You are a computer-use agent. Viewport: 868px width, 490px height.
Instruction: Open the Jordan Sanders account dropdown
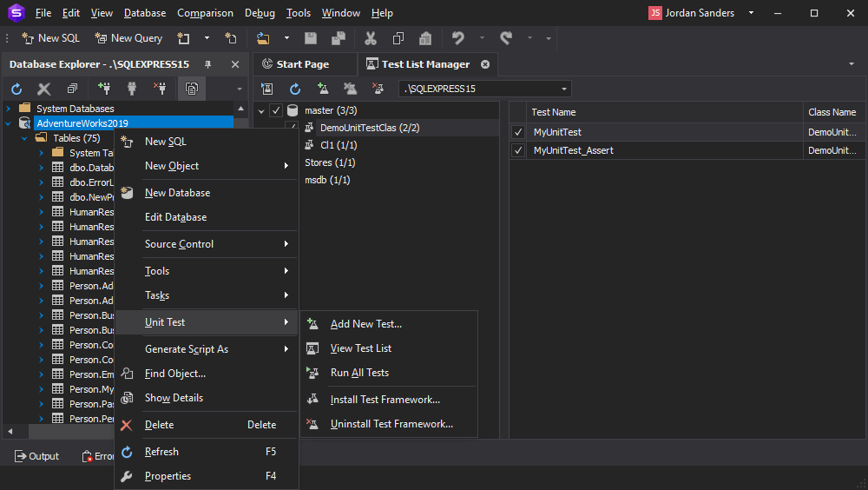click(751, 13)
